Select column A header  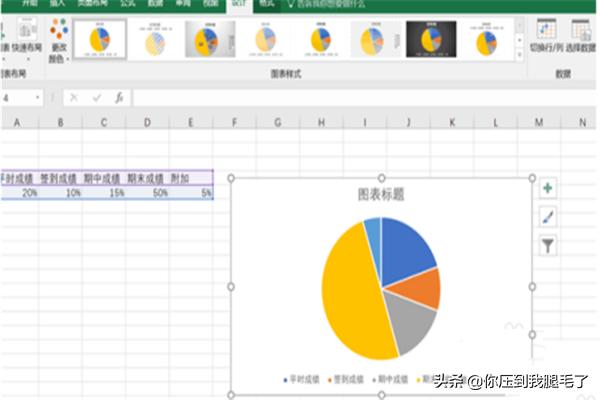19,122
